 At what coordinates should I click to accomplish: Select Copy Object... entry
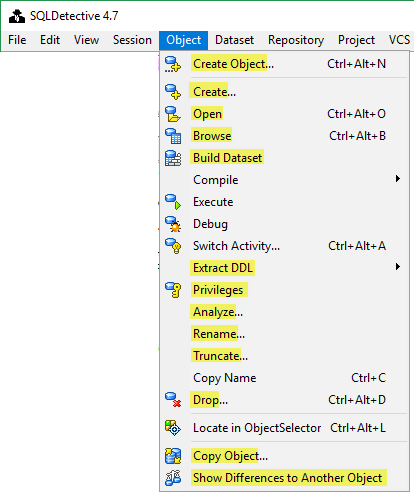pos(284,456)
